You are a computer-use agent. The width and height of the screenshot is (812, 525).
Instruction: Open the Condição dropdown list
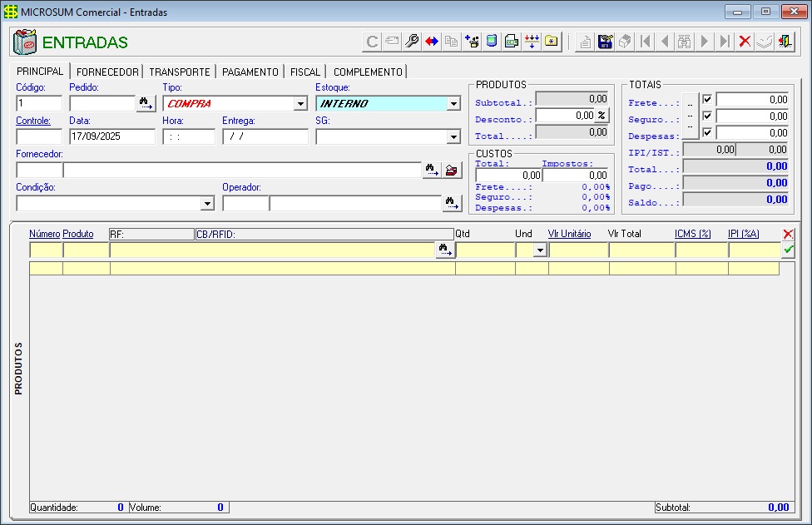pyautogui.click(x=207, y=203)
